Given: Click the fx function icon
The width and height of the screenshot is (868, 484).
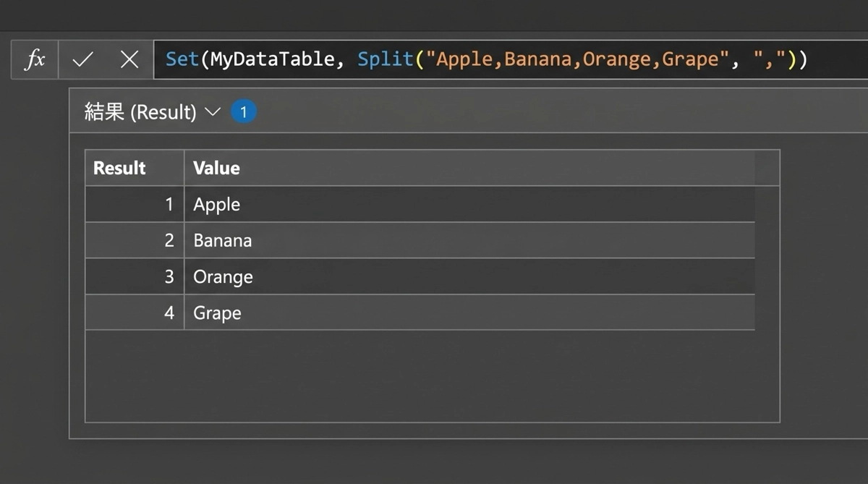Looking at the screenshot, I should [x=35, y=59].
